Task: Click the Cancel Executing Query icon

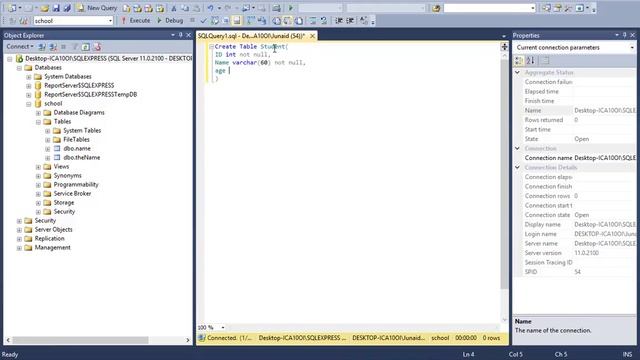Action: pyautogui.click(x=193, y=20)
